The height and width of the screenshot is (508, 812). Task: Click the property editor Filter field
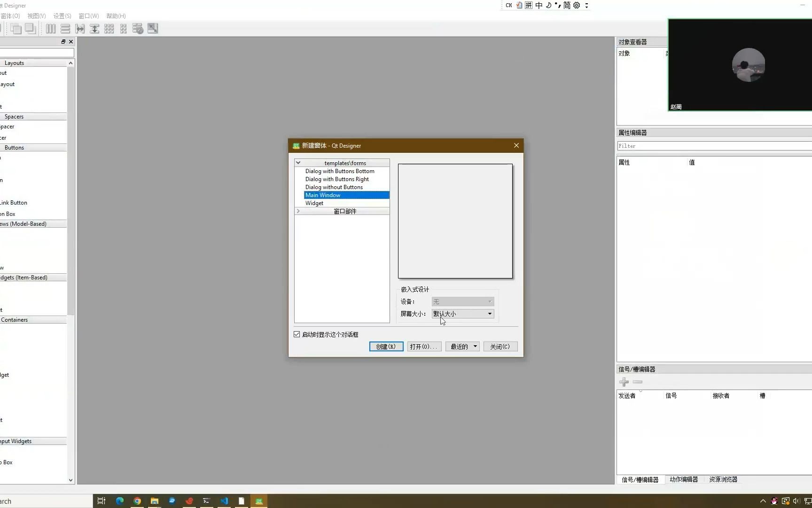pos(714,146)
